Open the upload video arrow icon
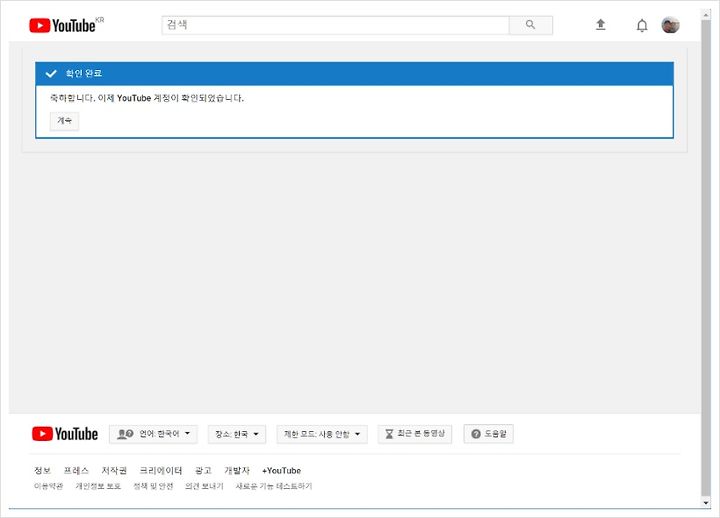Screen dimensions: 720x518 tap(600, 25)
